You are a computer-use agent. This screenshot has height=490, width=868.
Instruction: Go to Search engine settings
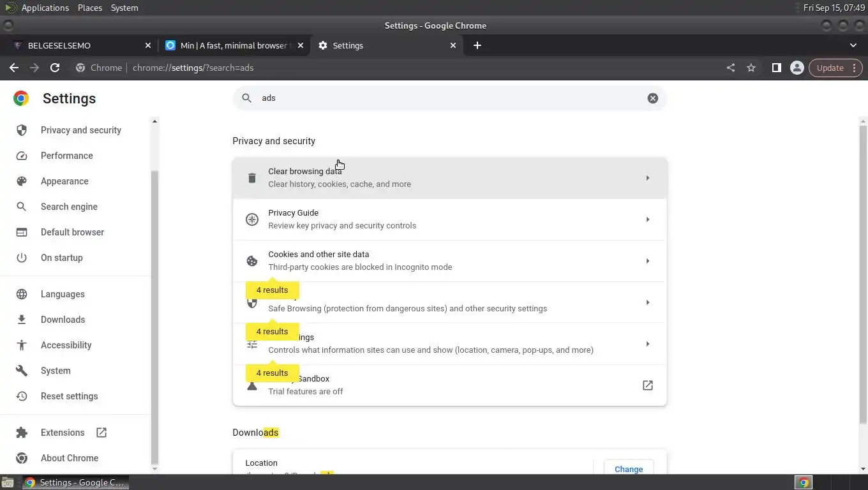click(69, 207)
